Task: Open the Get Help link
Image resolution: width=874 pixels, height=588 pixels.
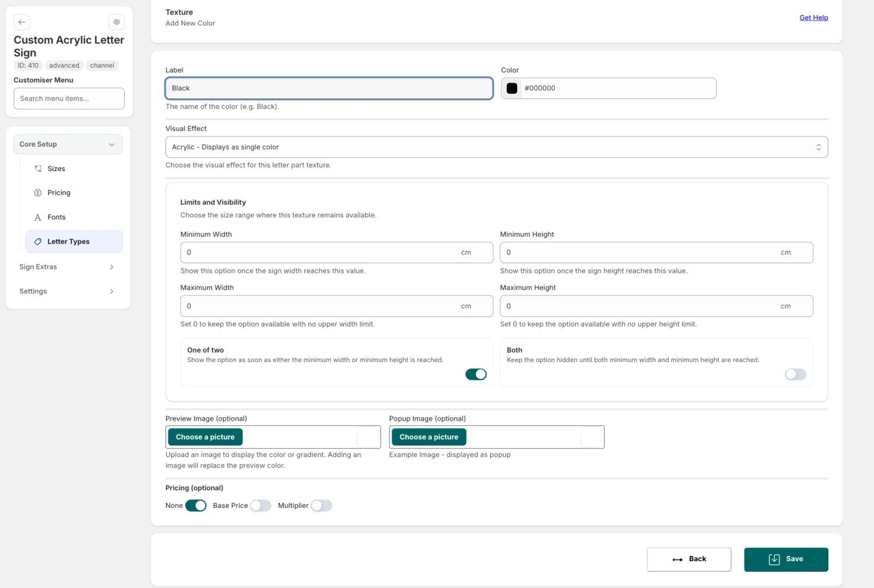Action: click(813, 17)
